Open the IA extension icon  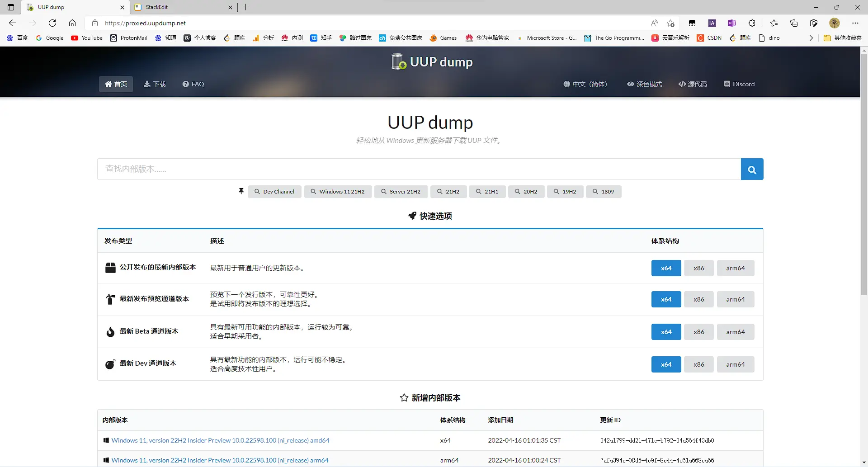tap(712, 23)
